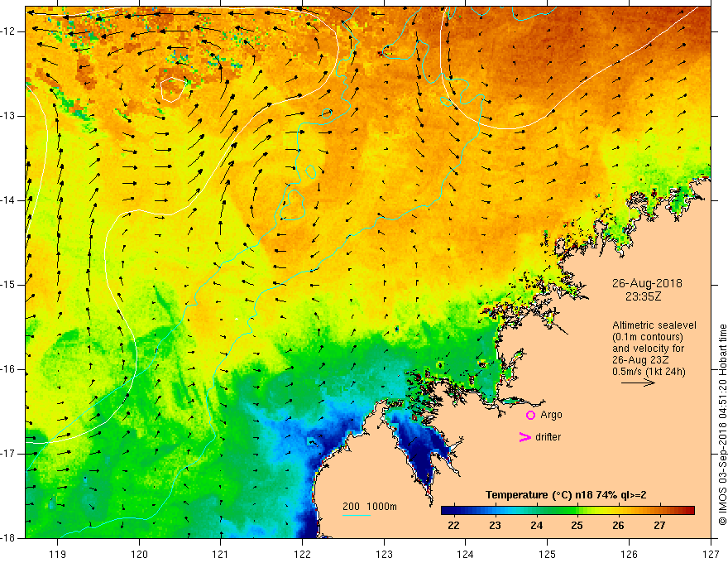Click the vertical IMOS copyright timestamp text
Viewport: 728px width, 563px height.
(x=722, y=425)
